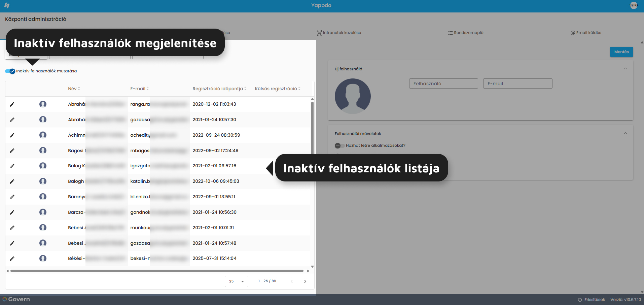Screen dimensions: 644x305
Task: Click the Felhasználó input field
Action: [x=443, y=83]
